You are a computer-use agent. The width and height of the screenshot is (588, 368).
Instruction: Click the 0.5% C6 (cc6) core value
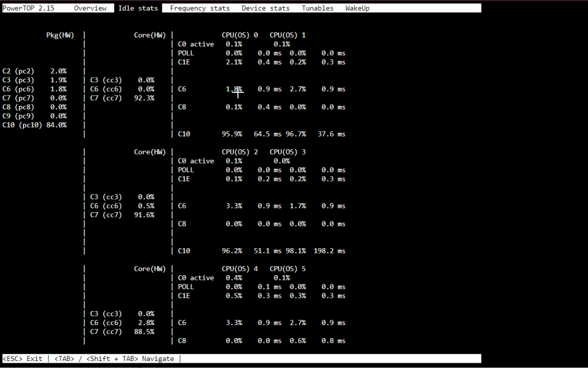click(x=146, y=206)
